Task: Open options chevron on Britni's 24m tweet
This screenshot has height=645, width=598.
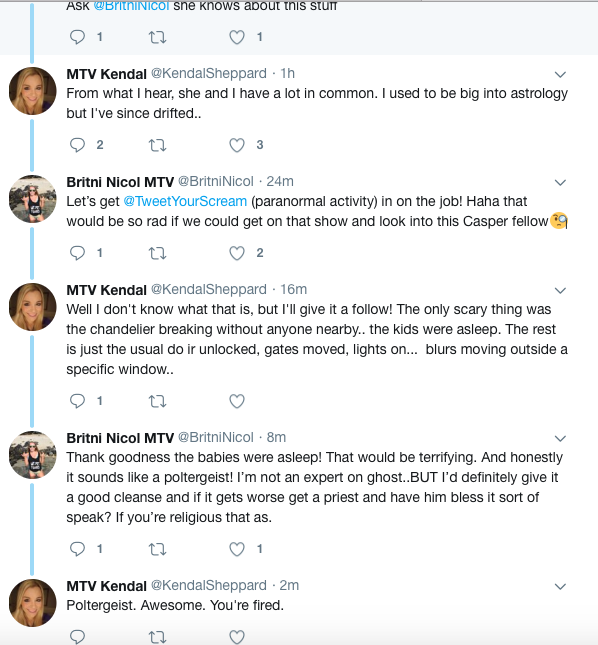Action: click(x=560, y=183)
